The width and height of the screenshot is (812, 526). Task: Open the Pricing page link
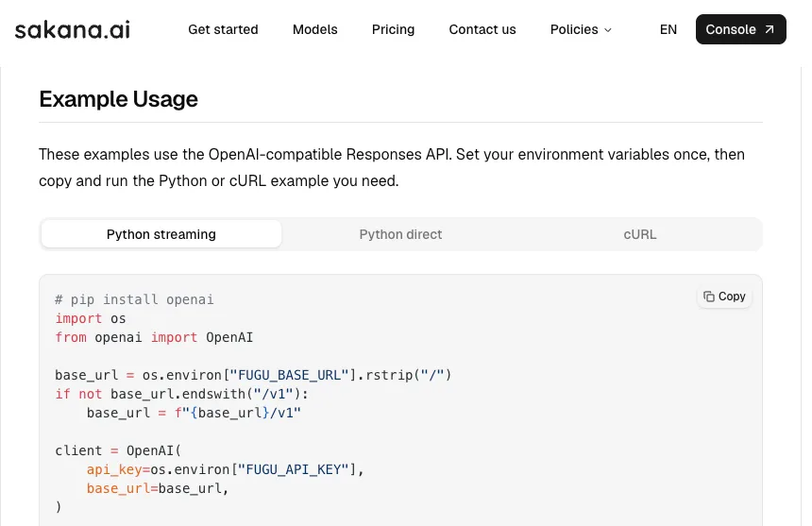393,29
